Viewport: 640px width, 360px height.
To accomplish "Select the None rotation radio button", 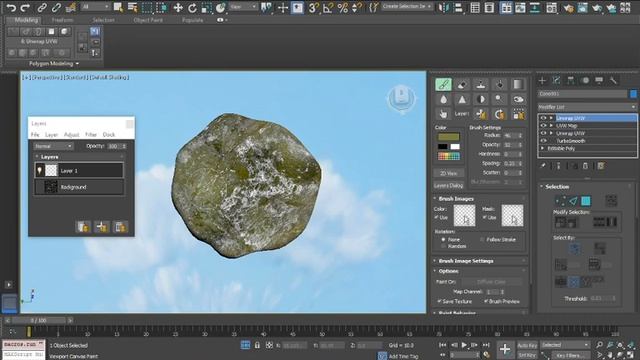I will [x=443, y=240].
